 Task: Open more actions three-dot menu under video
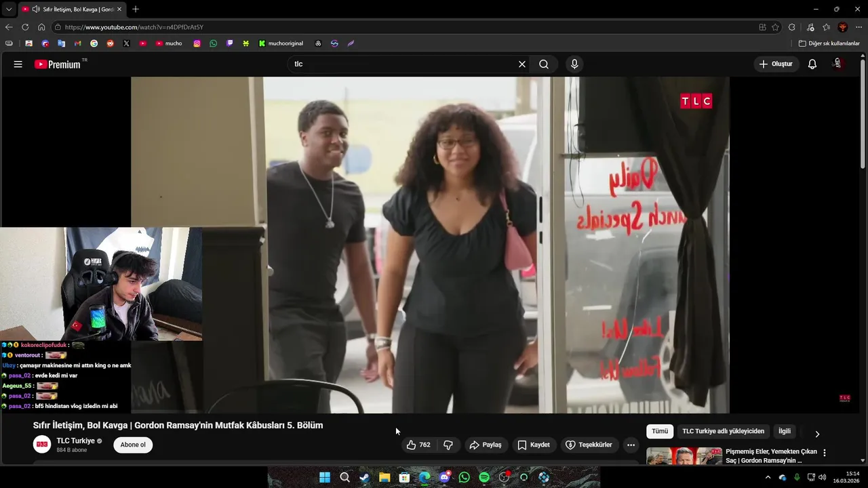point(631,445)
